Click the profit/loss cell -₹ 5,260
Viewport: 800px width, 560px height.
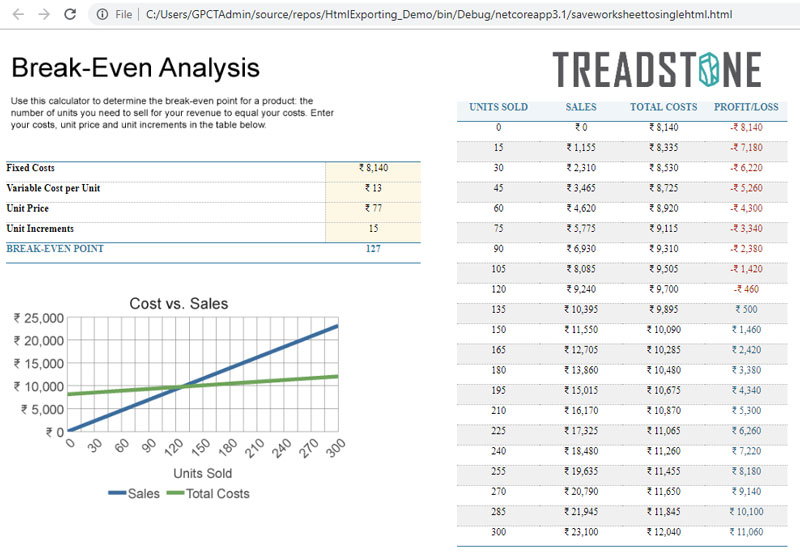pyautogui.click(x=746, y=188)
